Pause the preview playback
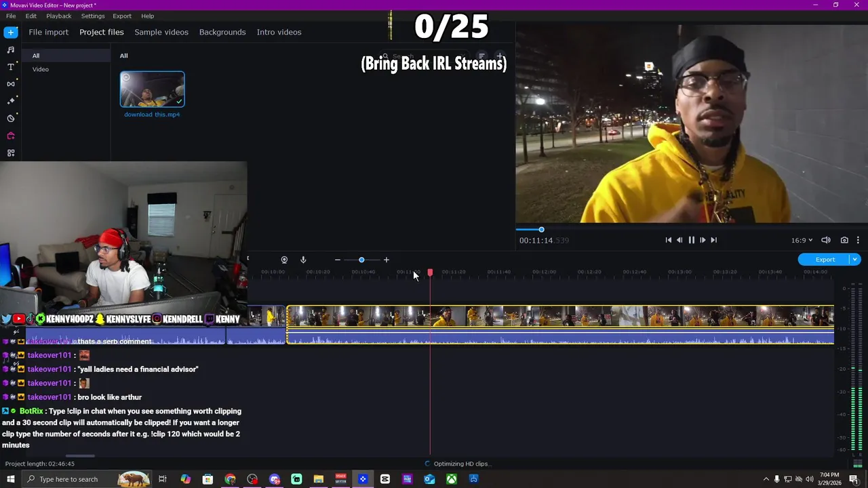868x488 pixels. click(691, 240)
